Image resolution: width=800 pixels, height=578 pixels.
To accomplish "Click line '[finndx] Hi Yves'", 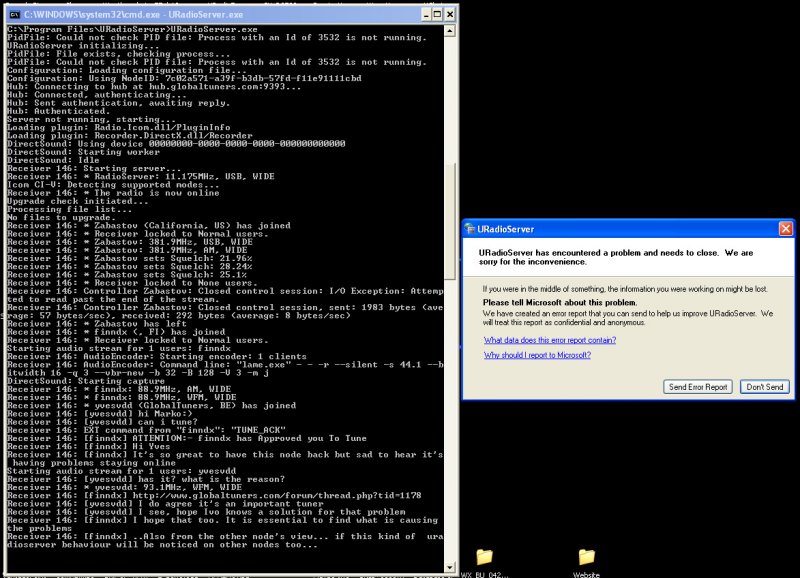I will [x=88, y=446].
